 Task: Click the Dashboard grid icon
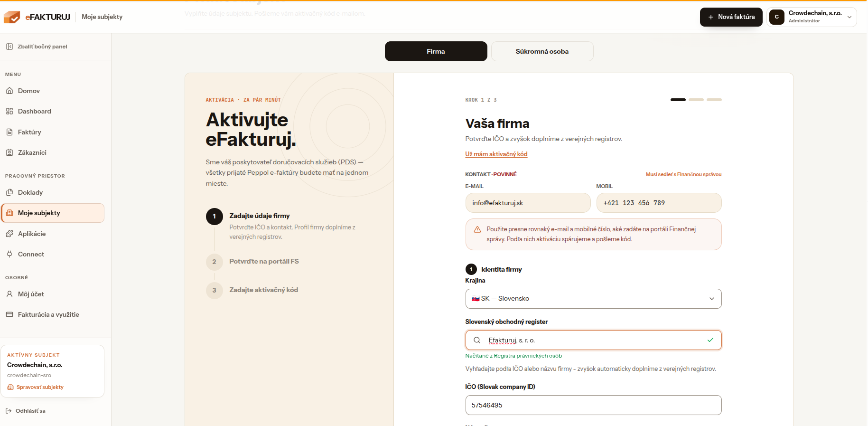9,111
